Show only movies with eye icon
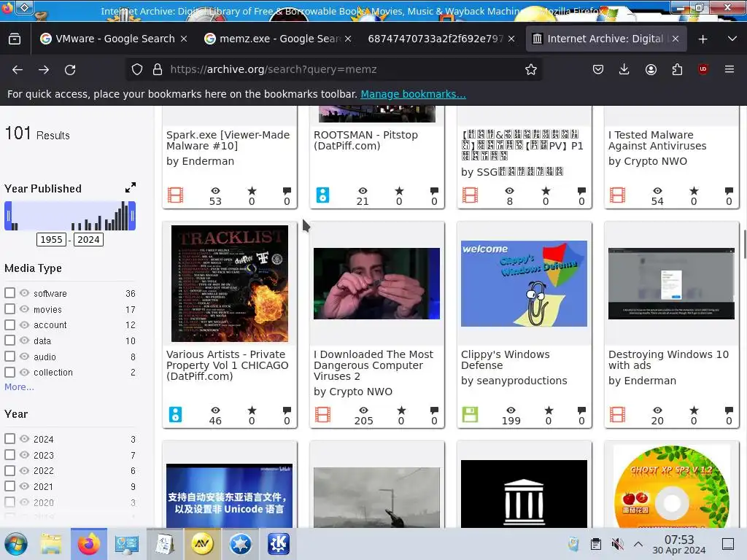 pyautogui.click(x=24, y=308)
